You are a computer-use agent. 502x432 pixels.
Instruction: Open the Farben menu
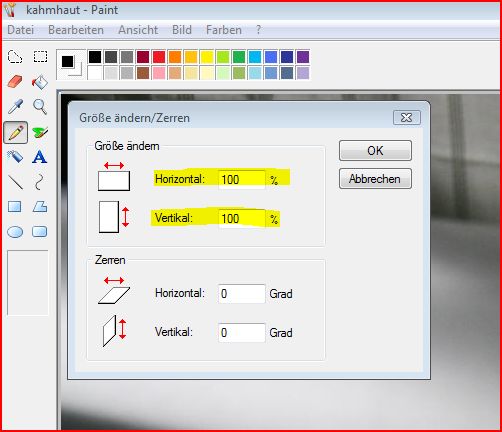pyautogui.click(x=224, y=30)
